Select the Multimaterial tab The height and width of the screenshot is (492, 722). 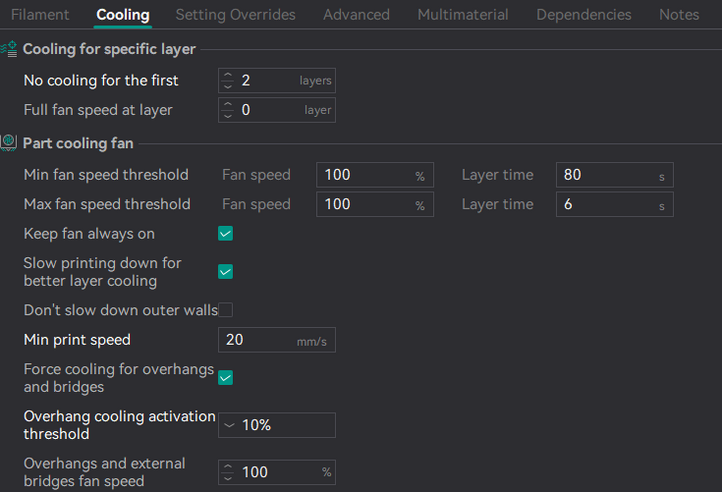pos(462,15)
